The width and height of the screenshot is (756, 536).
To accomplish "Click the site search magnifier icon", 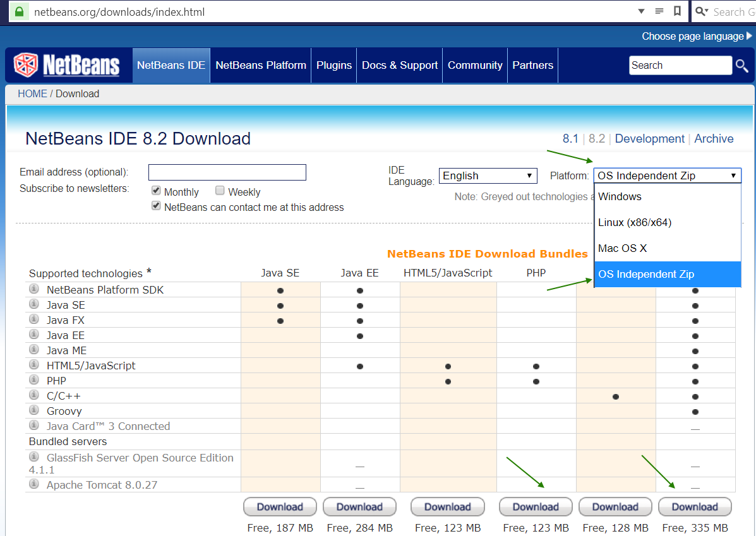I will tap(741, 65).
